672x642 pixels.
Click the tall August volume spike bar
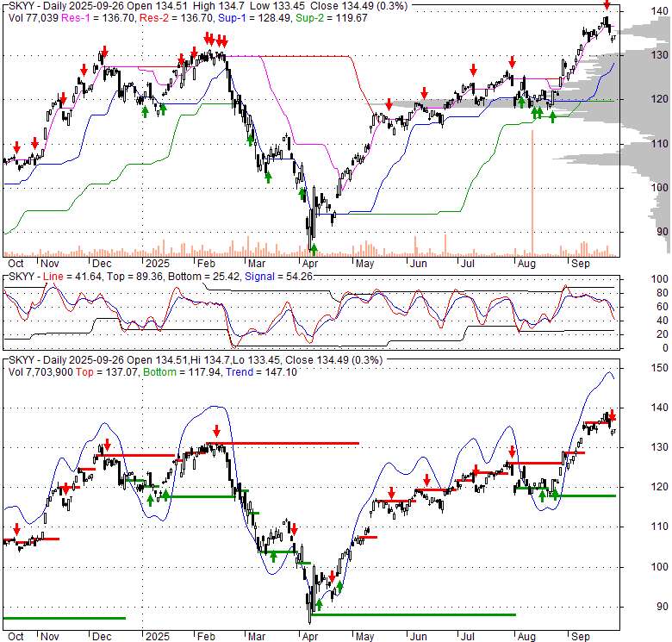(532, 193)
